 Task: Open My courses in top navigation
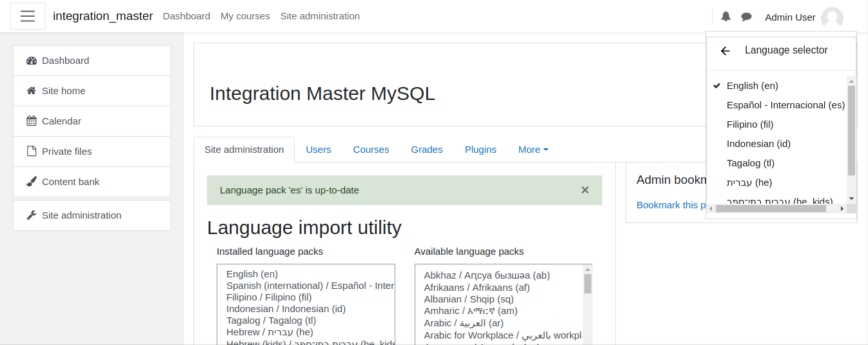pos(245,16)
